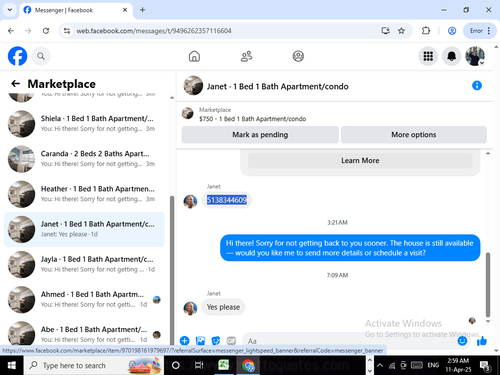Open Excel from the taskbar

point(223,365)
